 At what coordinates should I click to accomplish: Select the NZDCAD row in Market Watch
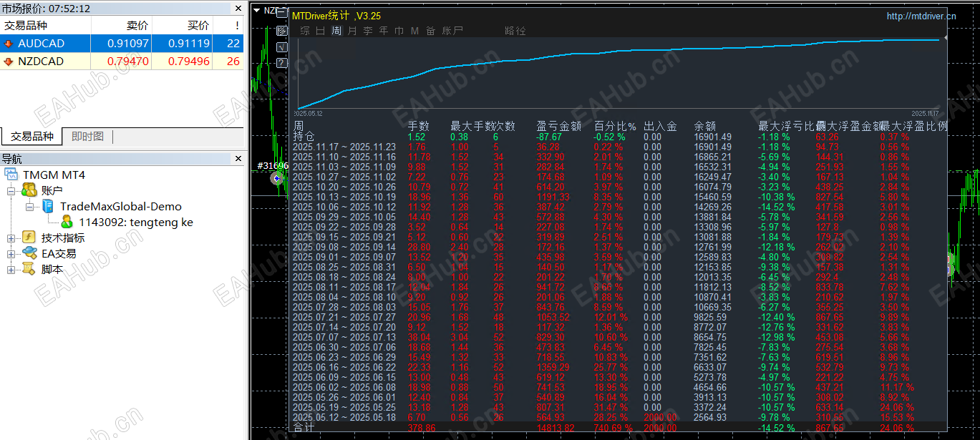pos(122,62)
